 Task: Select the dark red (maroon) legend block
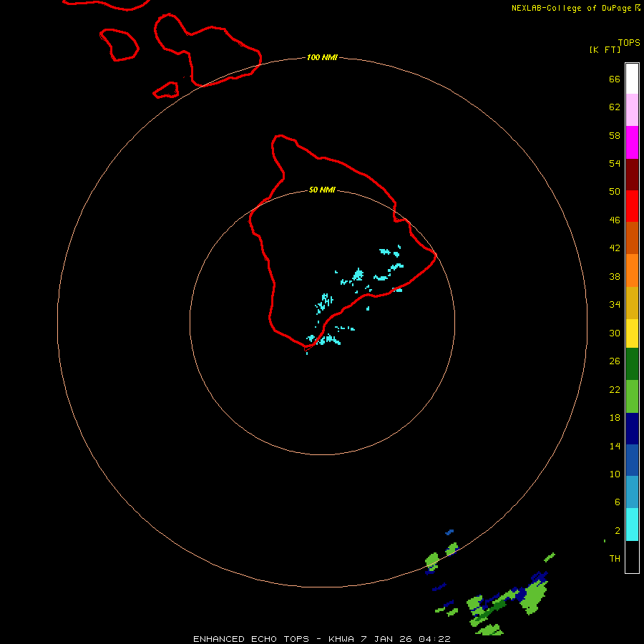632,175
